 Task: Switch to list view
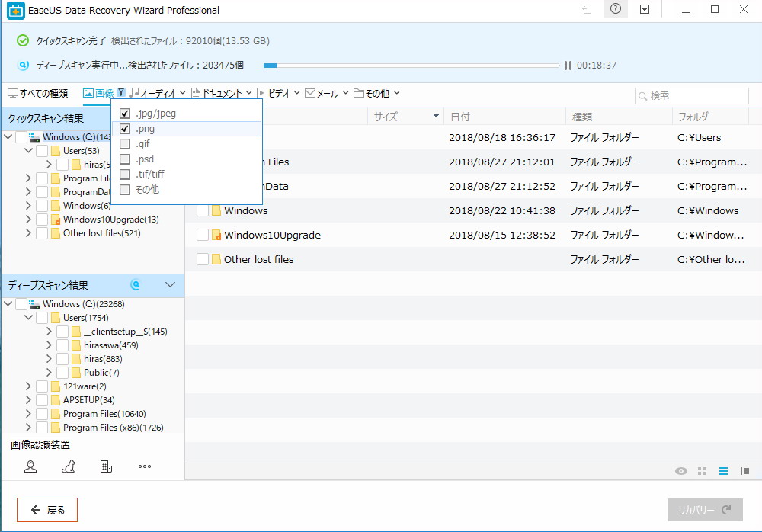tap(723, 471)
